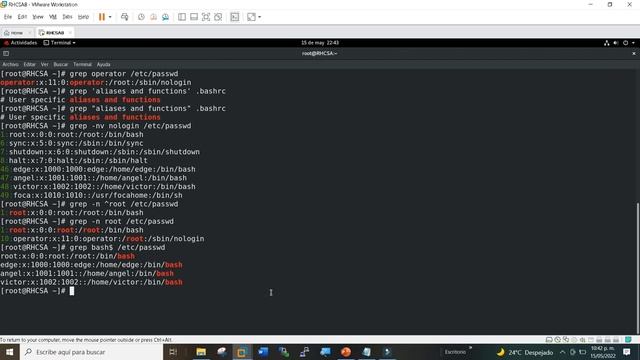Click the stretch guest display icon

(x=251, y=17)
